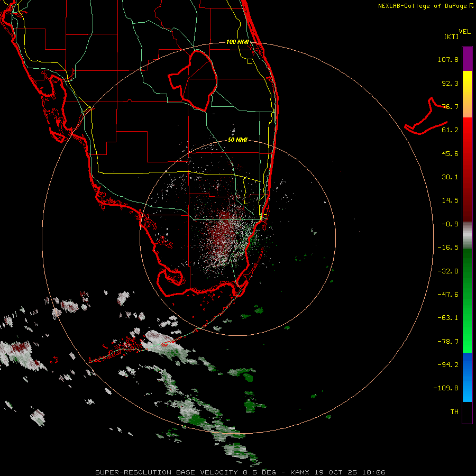476x476 pixels.
Task: Click the -63.1 velocity scale value
Action: [448, 318]
